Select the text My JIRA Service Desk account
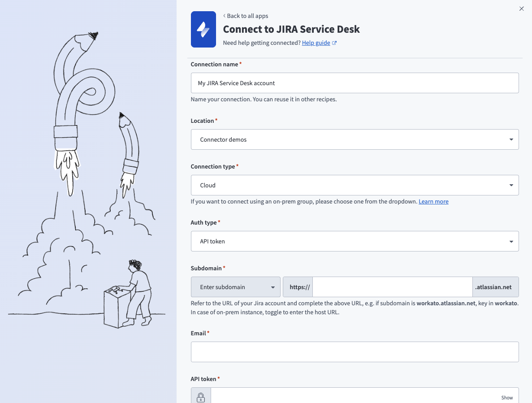This screenshot has height=403, width=532. click(235, 83)
